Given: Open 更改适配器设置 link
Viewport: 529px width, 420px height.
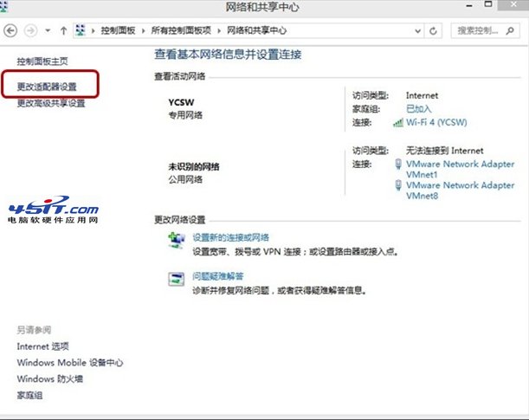Looking at the screenshot, I should [52, 87].
